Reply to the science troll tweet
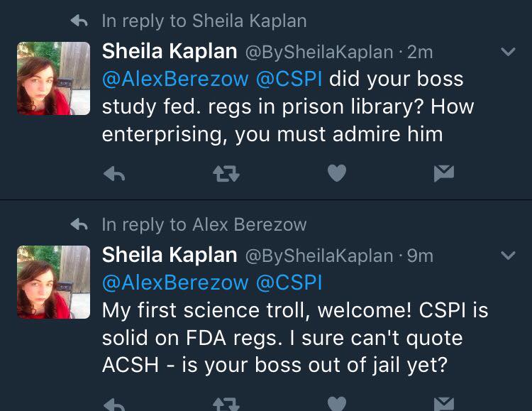532x411 pixels. tap(114, 404)
